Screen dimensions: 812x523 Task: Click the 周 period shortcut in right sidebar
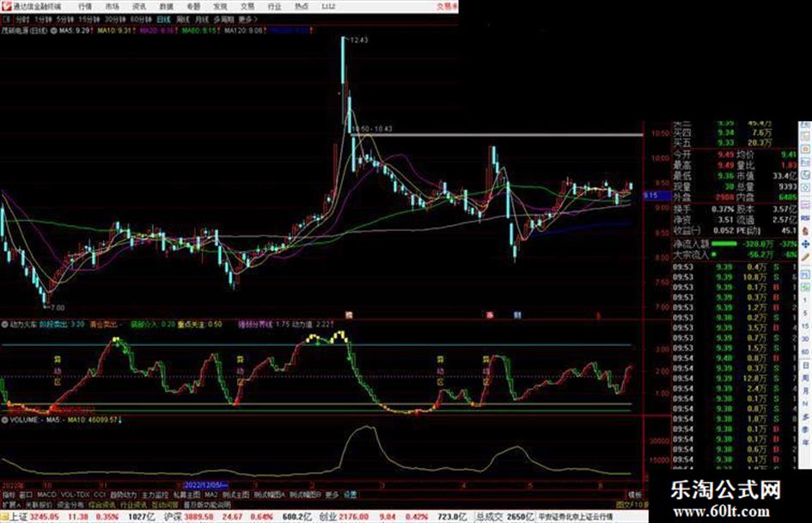point(805,378)
